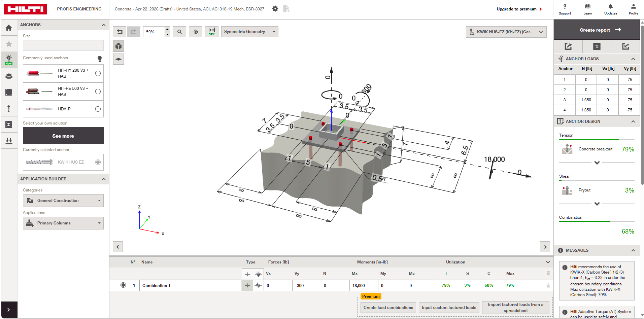Select KWIK HUS EZ radio button
644x319 pixels.
coord(98,162)
